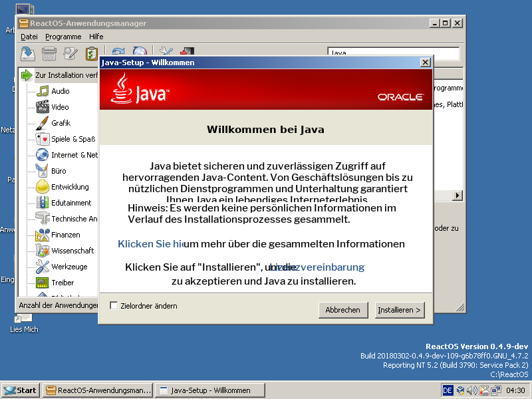
Task: Select the Edutainment category icon
Action: point(43,203)
